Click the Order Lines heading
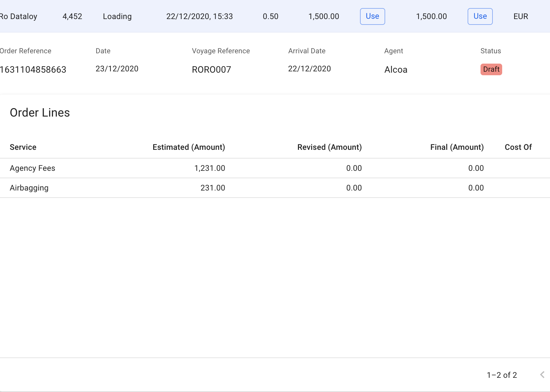The height and width of the screenshot is (392, 550). point(40,113)
